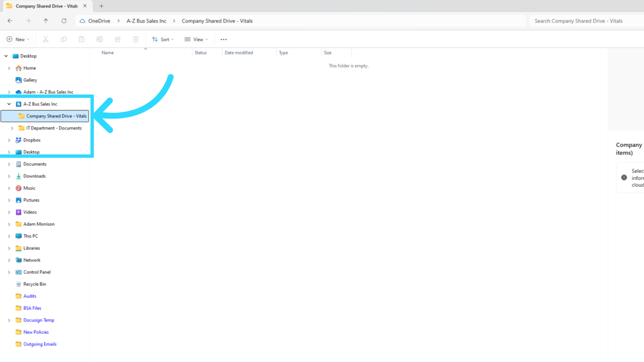Click A-Z Bus Sales Inc breadcrumb
The height and width of the screenshot is (362, 644).
(147, 21)
